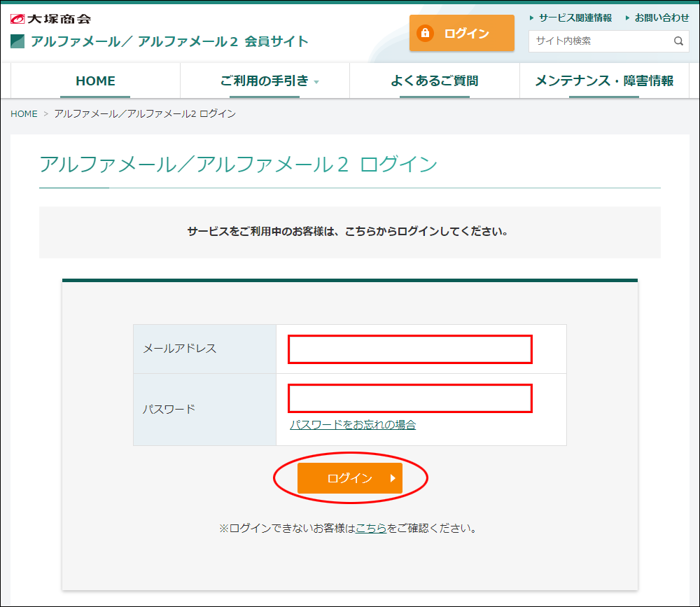Open パスワードをお忘れの場合 link
This screenshot has height=607, width=700.
[x=353, y=424]
